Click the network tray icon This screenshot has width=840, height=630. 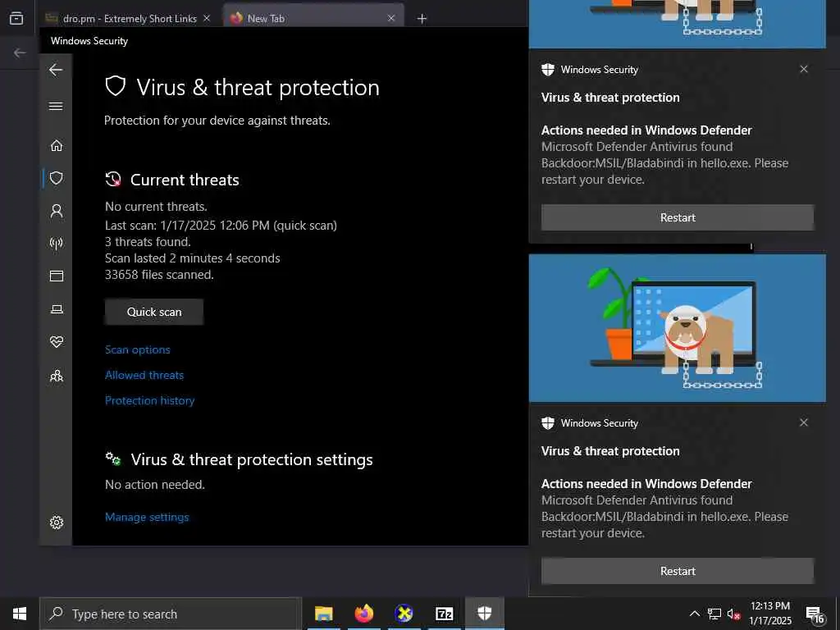click(714, 614)
